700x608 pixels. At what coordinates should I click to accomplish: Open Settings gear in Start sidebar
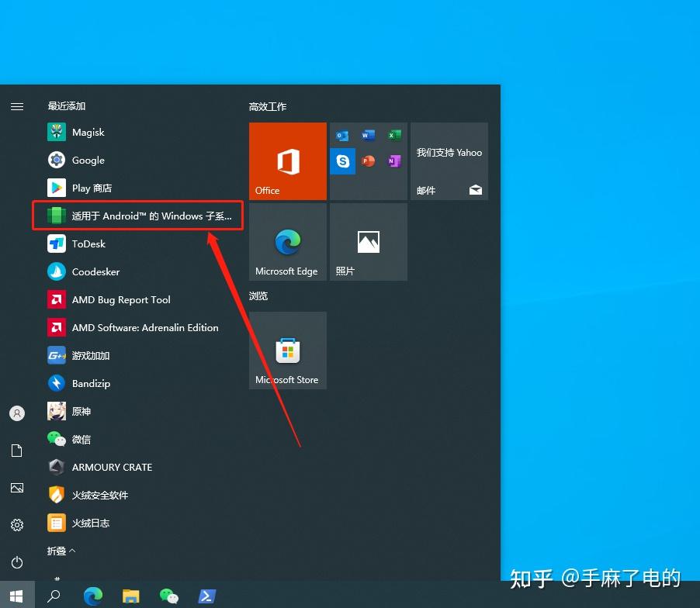click(x=17, y=525)
